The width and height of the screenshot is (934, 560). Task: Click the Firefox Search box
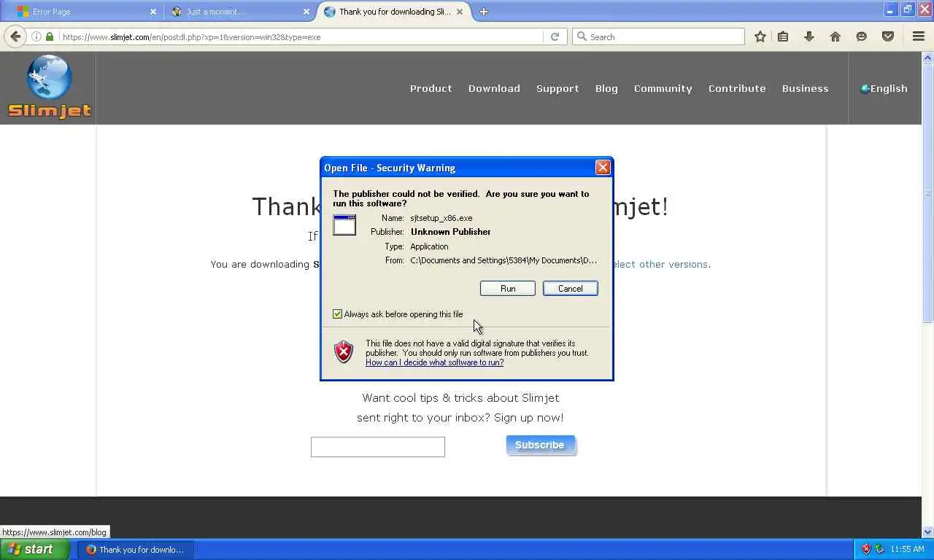tap(658, 36)
